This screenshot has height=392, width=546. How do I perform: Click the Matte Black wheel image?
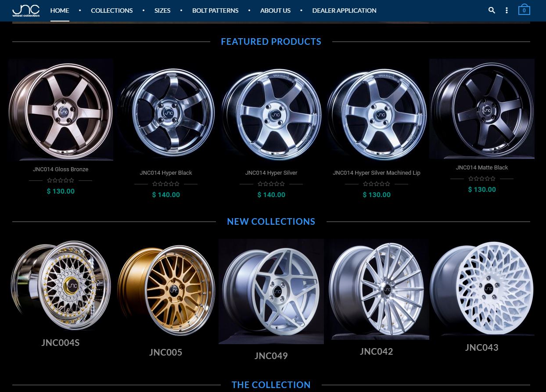coord(482,109)
